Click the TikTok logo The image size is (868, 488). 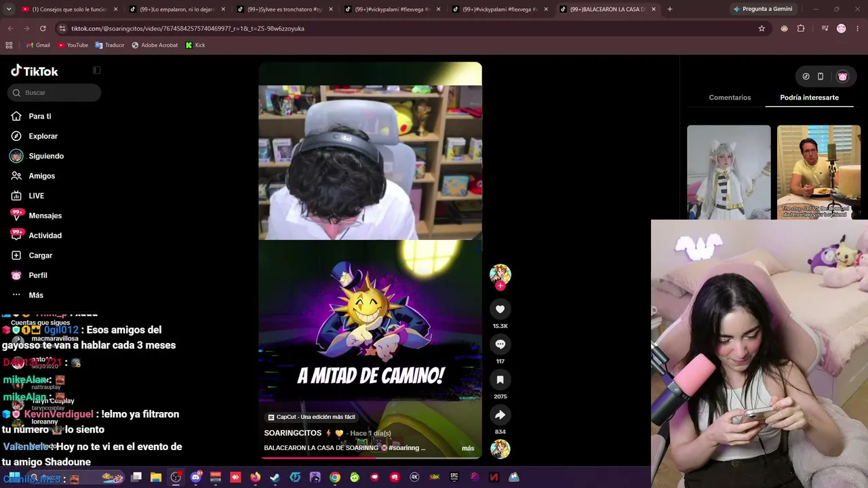coord(35,71)
